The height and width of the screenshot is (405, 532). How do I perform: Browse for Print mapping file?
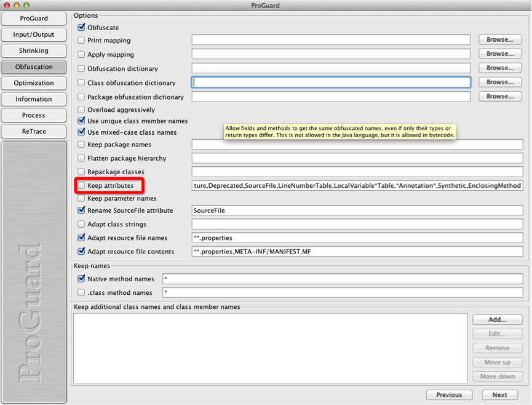coord(500,40)
